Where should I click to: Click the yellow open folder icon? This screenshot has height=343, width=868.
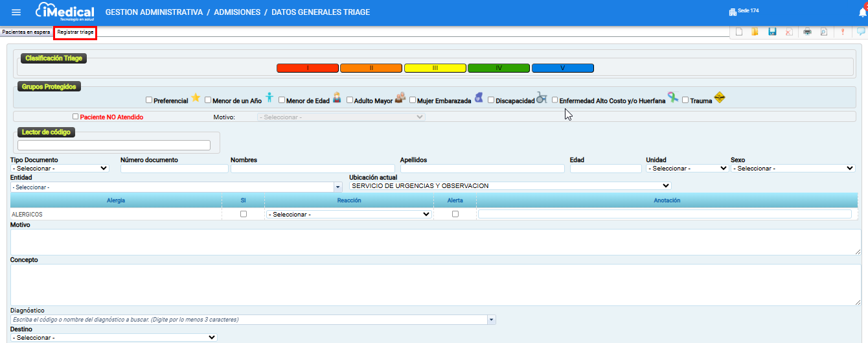click(755, 32)
